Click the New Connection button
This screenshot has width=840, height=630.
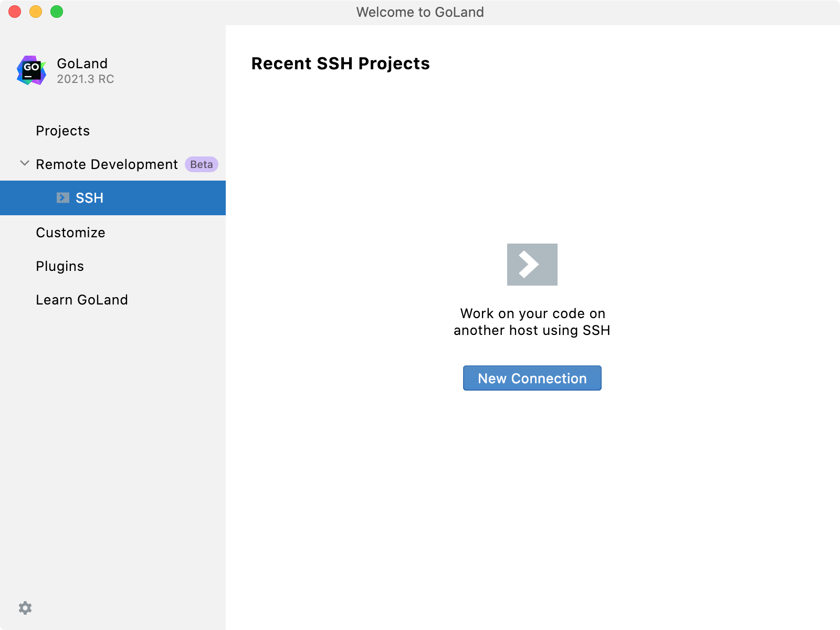532,378
